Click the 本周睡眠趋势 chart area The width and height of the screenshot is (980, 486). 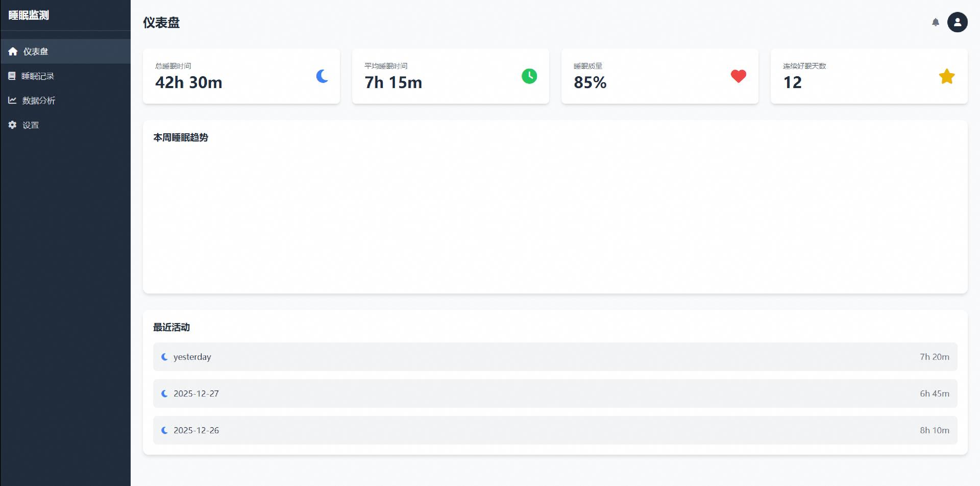[555, 217]
